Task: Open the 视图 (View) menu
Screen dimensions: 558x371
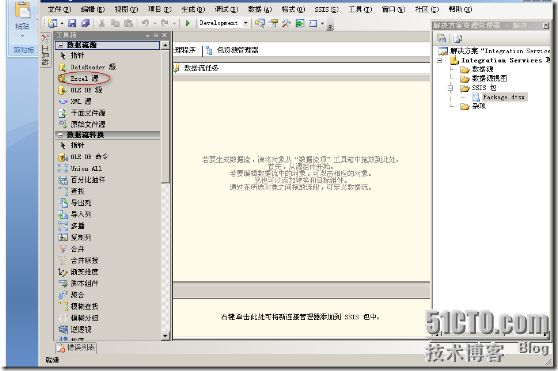Action: click(x=126, y=9)
